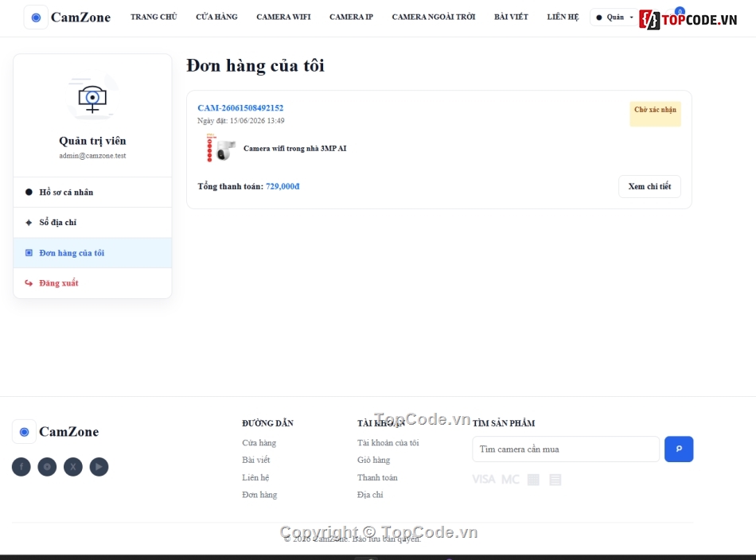Click the CamZone logo icon in header
Image resolution: width=756 pixels, height=560 pixels.
pos(36,17)
